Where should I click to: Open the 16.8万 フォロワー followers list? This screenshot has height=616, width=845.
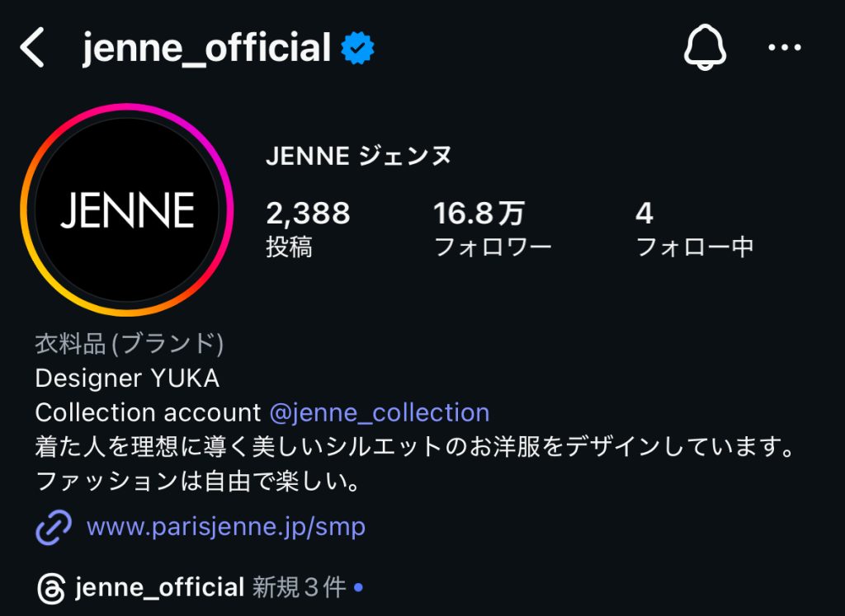493,228
